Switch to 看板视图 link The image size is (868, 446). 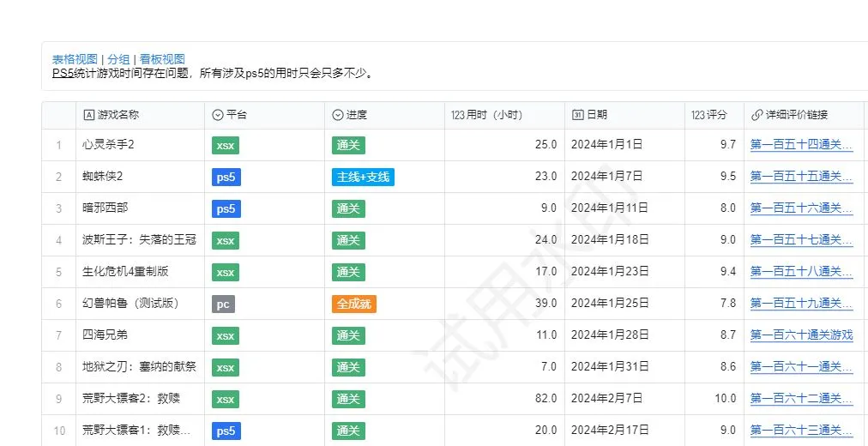pos(162,59)
